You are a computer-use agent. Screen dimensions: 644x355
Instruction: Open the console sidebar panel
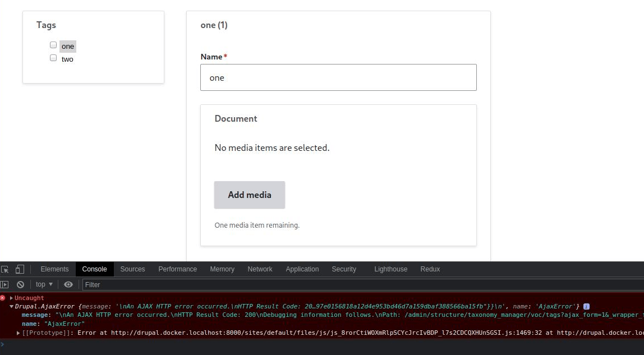(4, 284)
